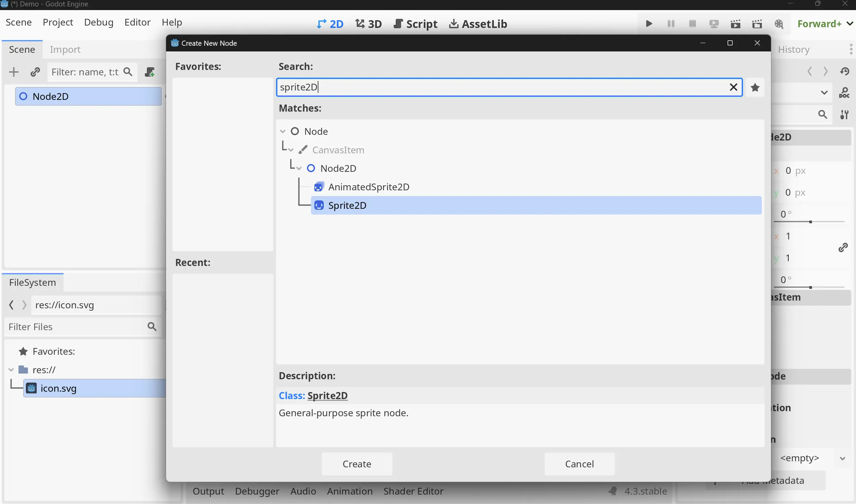Select the Sprite2D icon in matches
Image resolution: width=856 pixels, height=504 pixels.
(319, 205)
